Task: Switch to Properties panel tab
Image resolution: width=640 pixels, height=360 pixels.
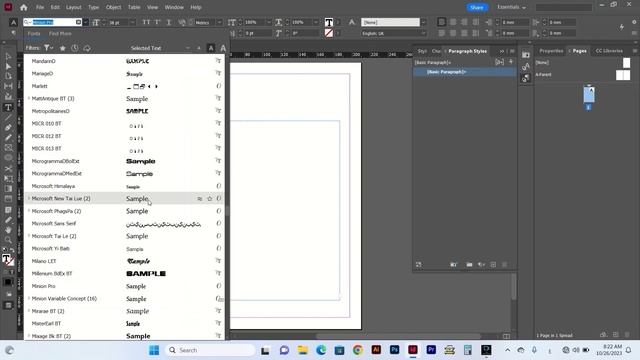Action: [x=551, y=51]
